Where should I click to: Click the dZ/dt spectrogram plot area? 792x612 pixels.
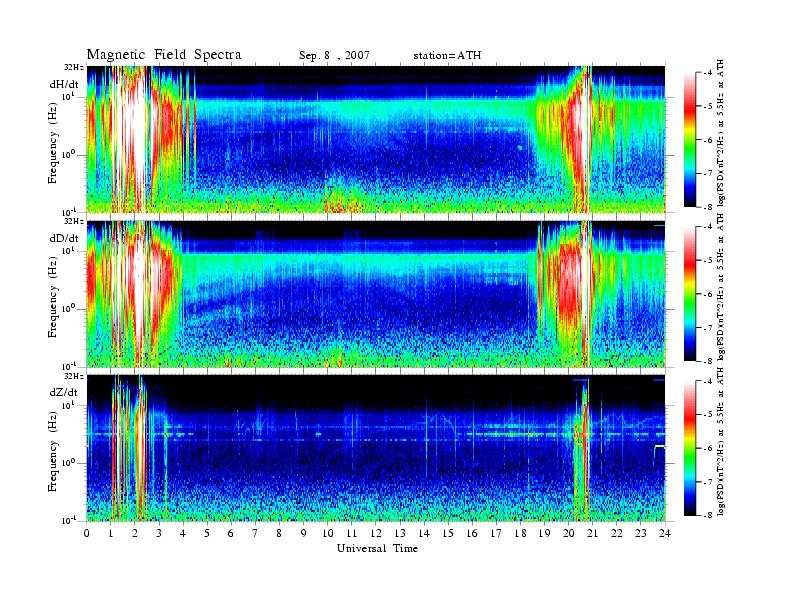(376, 448)
